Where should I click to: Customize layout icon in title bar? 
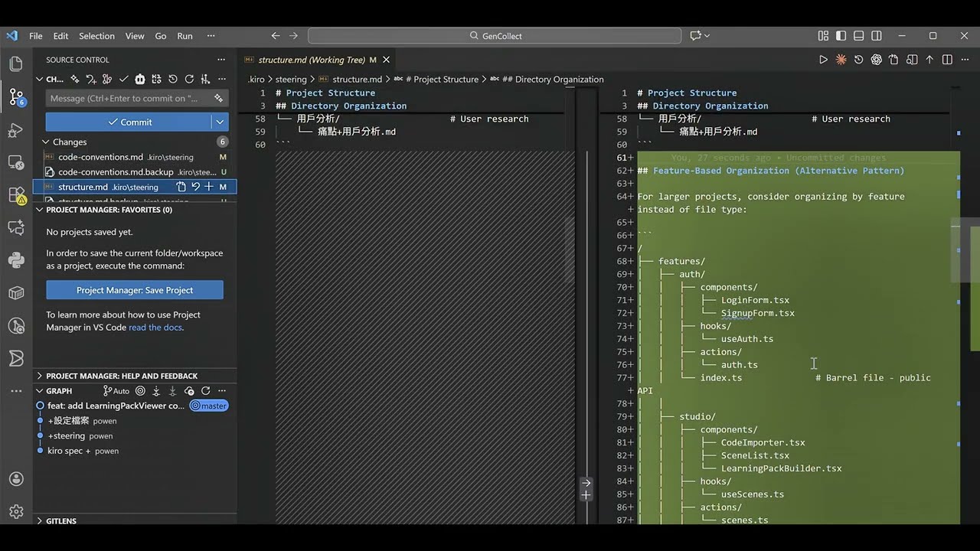(x=823, y=36)
